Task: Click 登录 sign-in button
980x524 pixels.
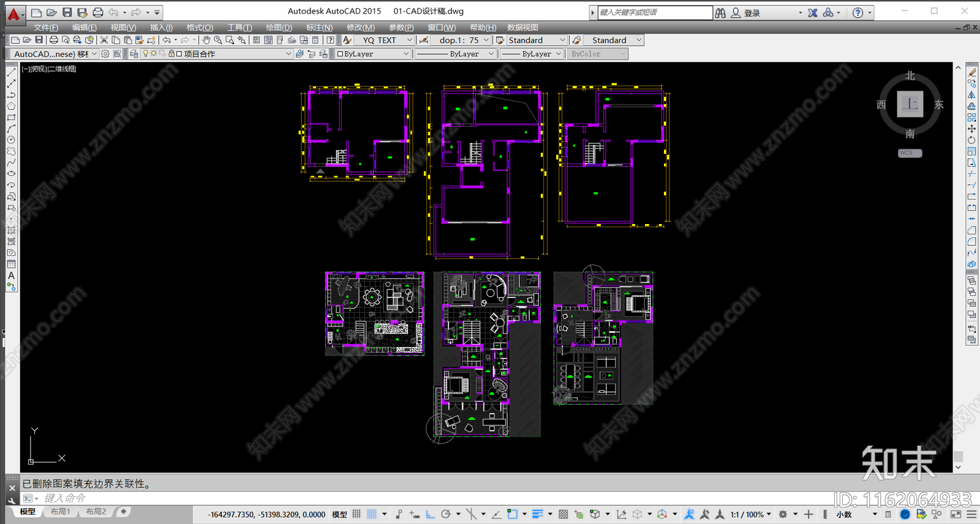Action: point(752,13)
